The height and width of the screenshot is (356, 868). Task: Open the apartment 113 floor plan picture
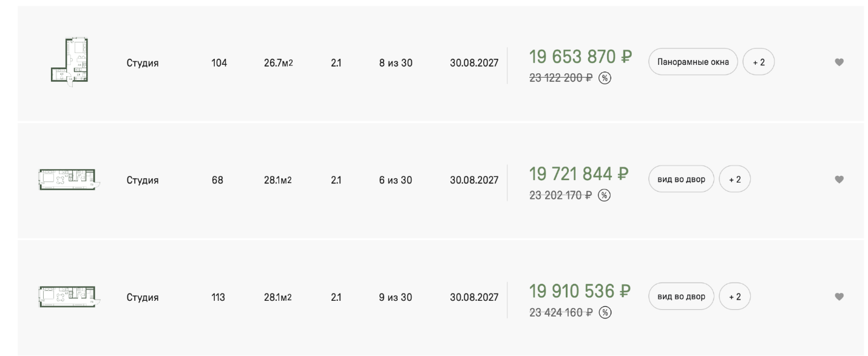click(69, 297)
